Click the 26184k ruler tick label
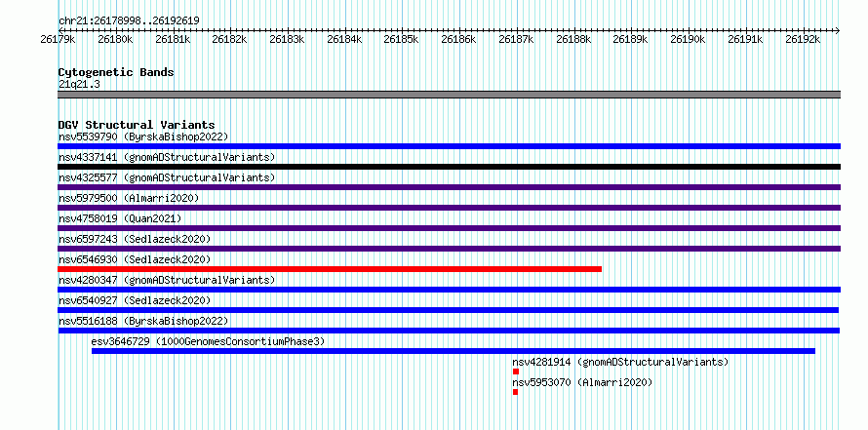The height and width of the screenshot is (430, 868). [345, 39]
